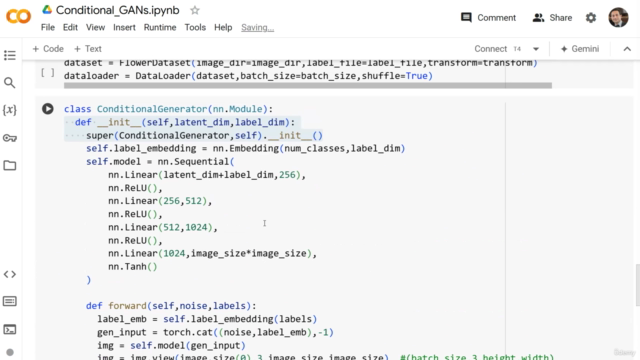
Task: Open the Runtime menu
Action: click(x=160, y=27)
